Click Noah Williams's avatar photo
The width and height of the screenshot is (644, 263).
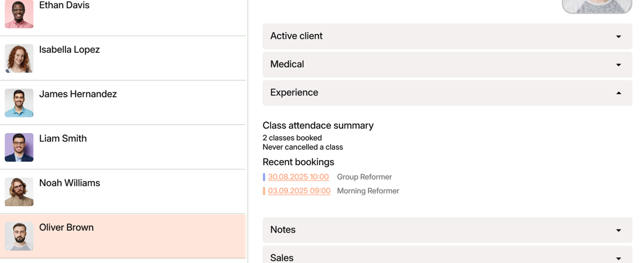(x=19, y=192)
